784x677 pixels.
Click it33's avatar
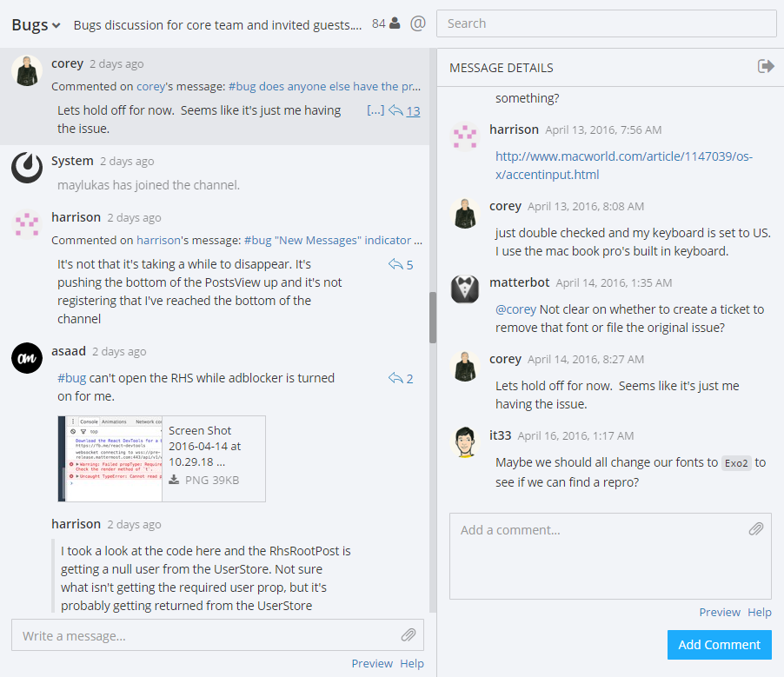pyautogui.click(x=465, y=442)
